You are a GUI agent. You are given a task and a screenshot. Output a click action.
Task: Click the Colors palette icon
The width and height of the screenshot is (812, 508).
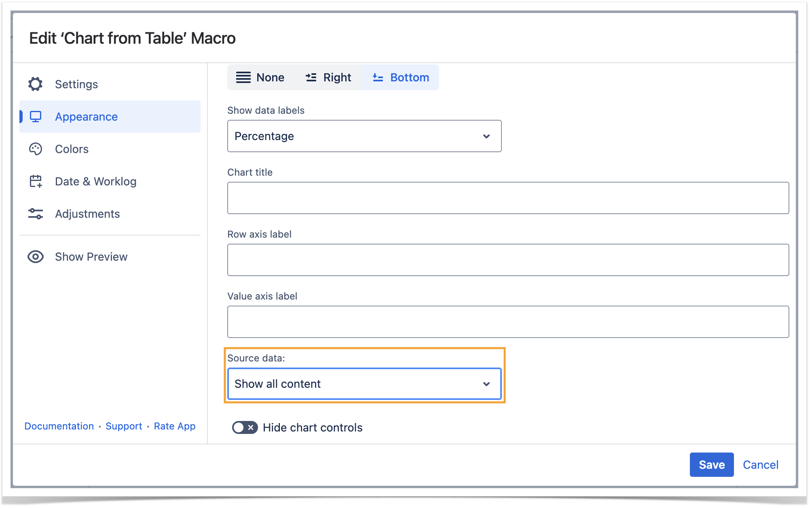point(36,149)
